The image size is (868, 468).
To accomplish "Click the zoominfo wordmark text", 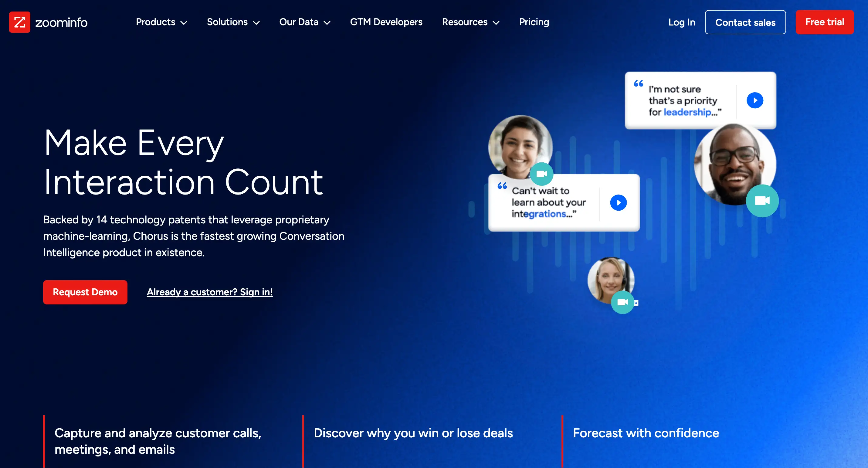I will click(61, 22).
